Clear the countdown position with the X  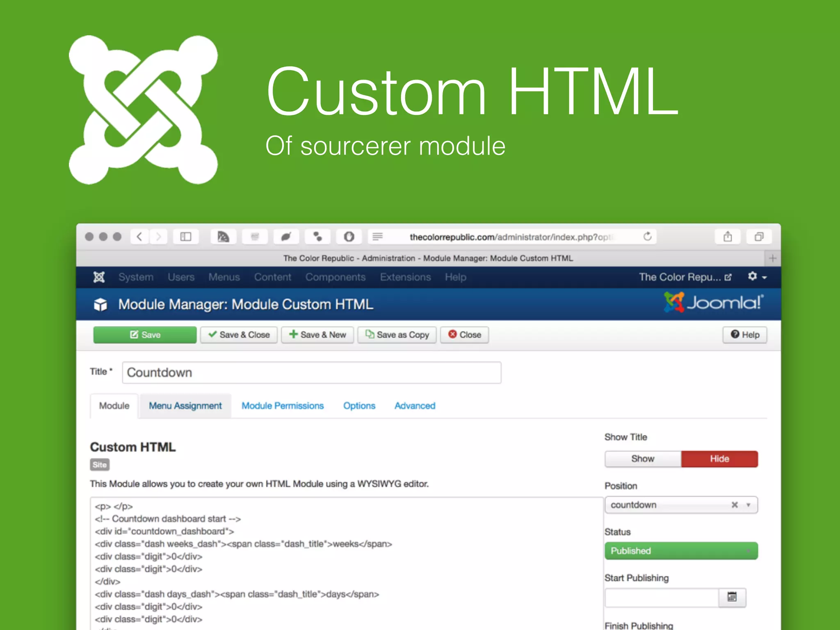coord(735,505)
